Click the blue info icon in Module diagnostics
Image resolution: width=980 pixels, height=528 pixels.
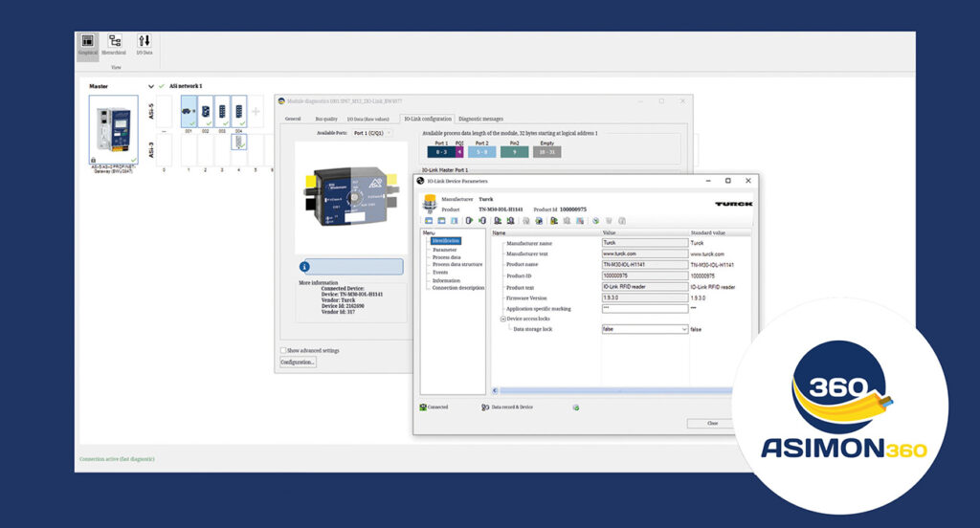(x=305, y=267)
